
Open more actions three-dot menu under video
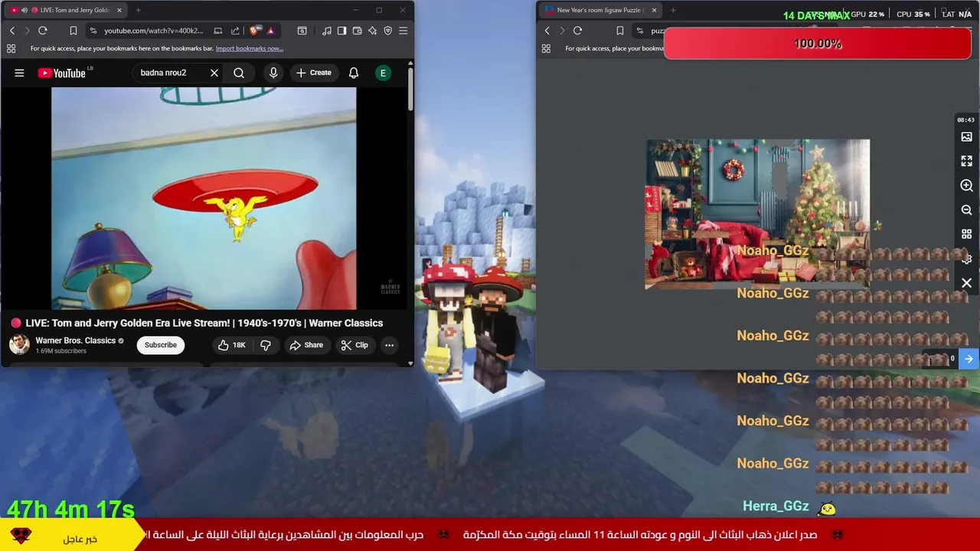click(389, 345)
